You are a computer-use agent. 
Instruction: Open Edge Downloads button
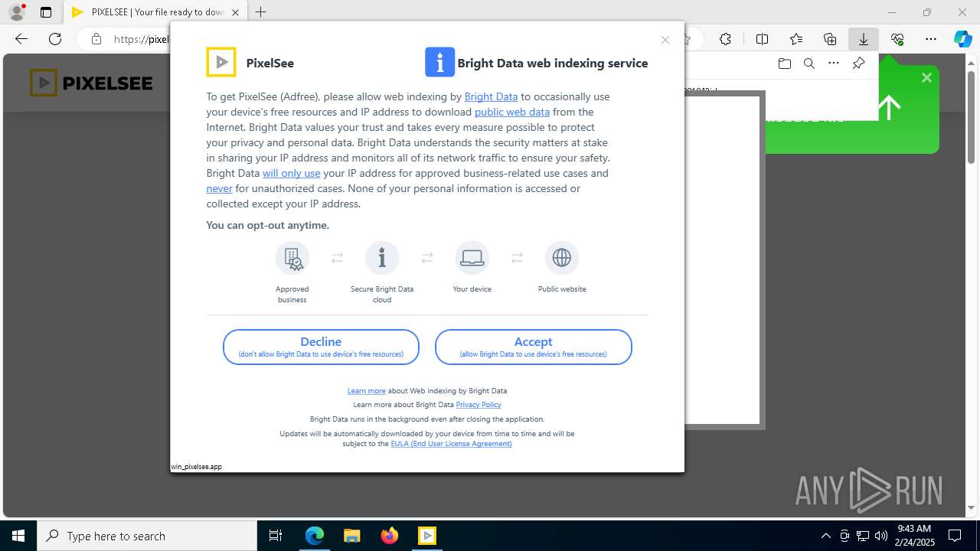pyautogui.click(x=864, y=39)
